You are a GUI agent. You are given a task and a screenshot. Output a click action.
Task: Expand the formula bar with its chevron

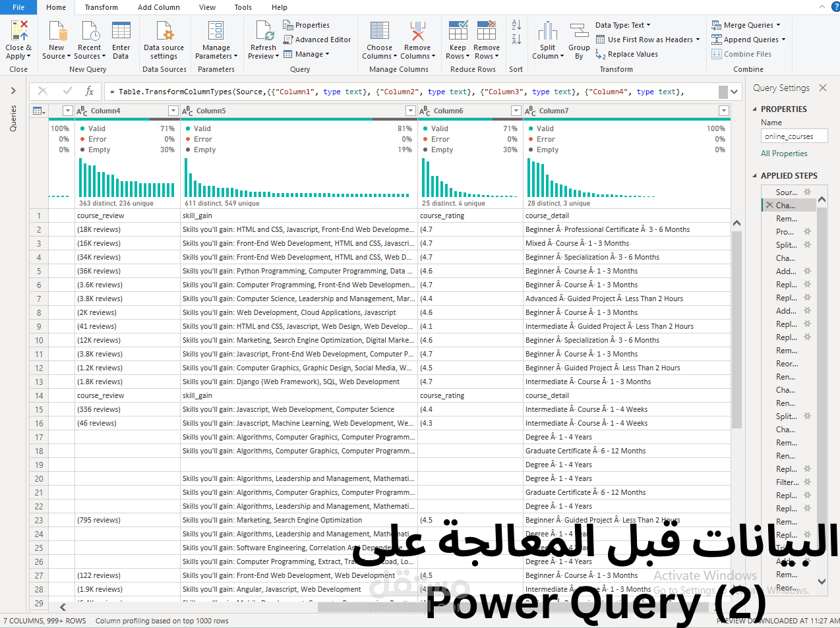735,92
